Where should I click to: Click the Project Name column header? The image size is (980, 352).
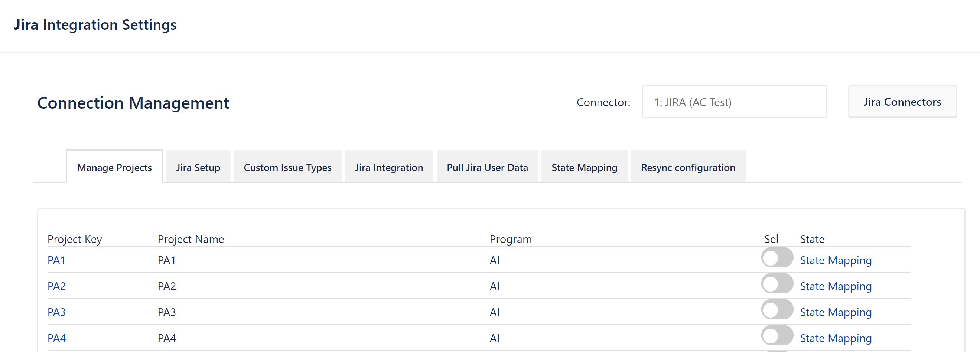(191, 239)
